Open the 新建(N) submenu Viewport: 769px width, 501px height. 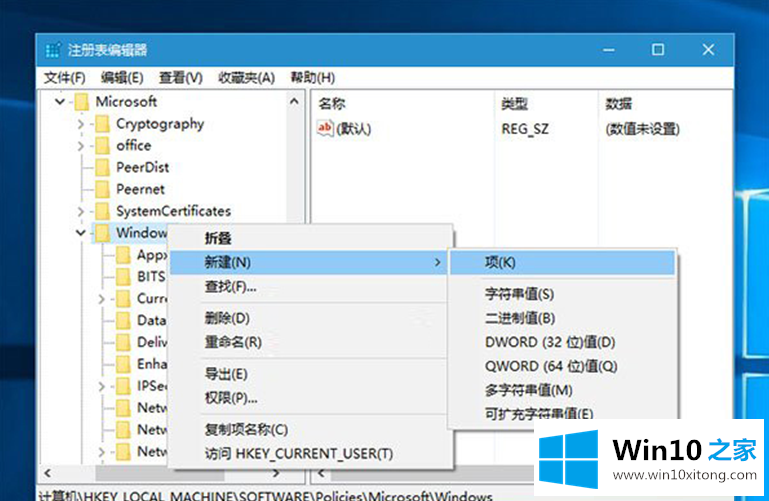tap(308, 262)
